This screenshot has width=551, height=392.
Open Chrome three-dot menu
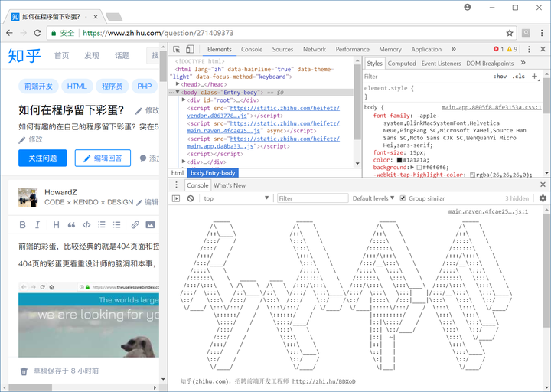click(542, 33)
